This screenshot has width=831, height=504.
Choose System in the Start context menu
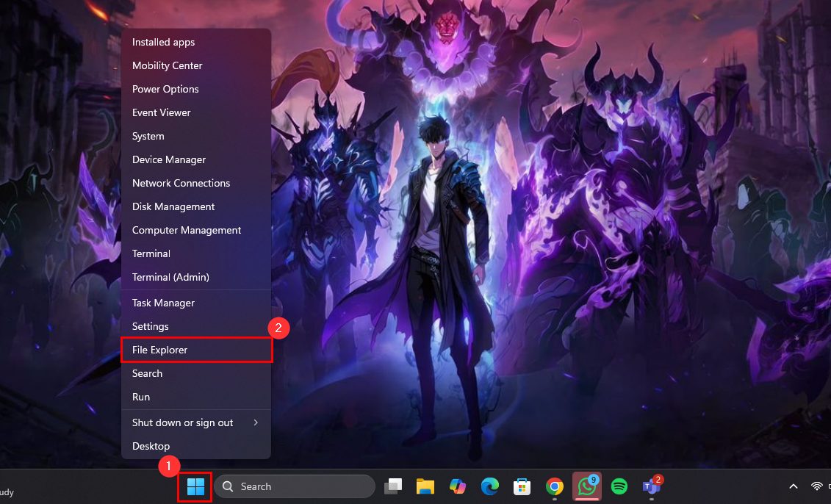point(196,136)
